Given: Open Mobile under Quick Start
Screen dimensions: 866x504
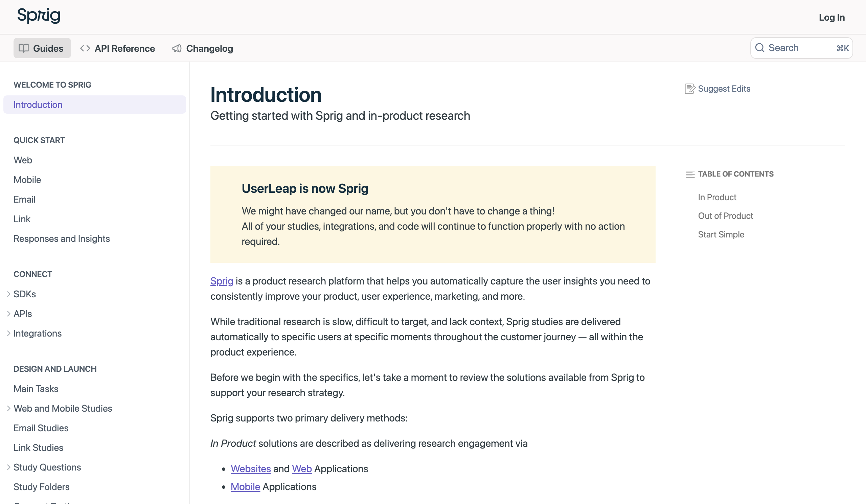Looking at the screenshot, I should pos(27,180).
